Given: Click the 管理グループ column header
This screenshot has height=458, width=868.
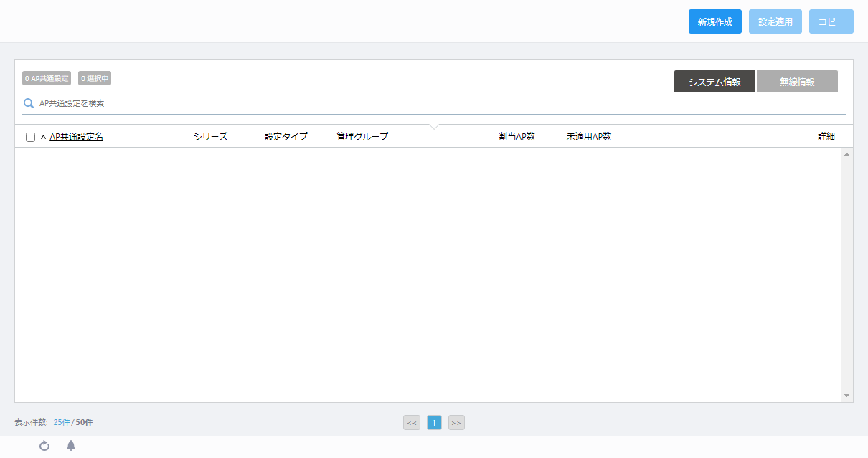Looking at the screenshot, I should click(x=362, y=136).
